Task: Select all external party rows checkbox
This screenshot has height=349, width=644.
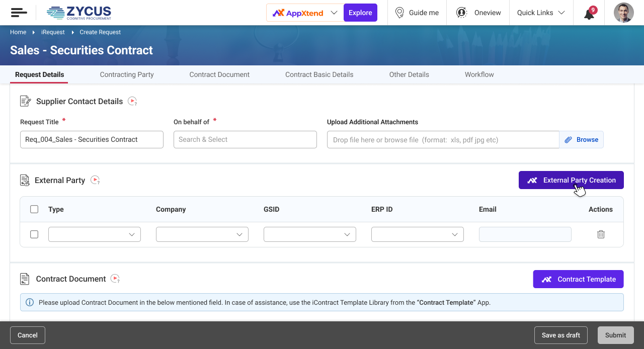Action: click(34, 209)
